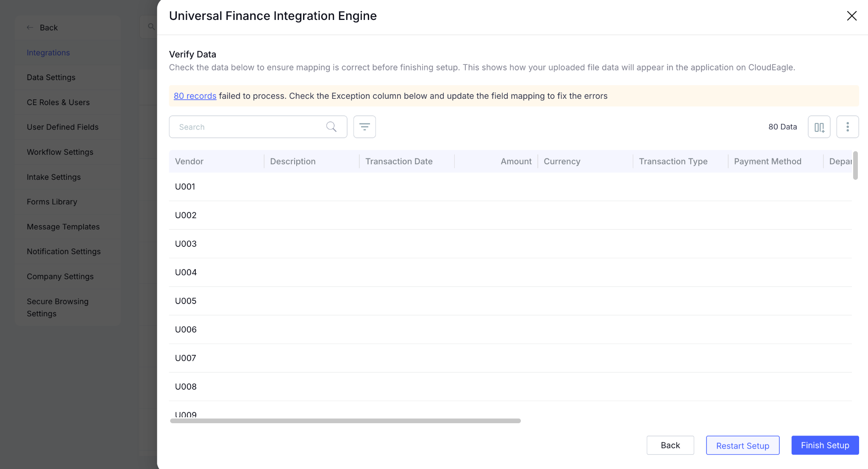Screen dimensions: 868x469
Task: Open Data Settings in the sidebar
Action: click(51, 77)
